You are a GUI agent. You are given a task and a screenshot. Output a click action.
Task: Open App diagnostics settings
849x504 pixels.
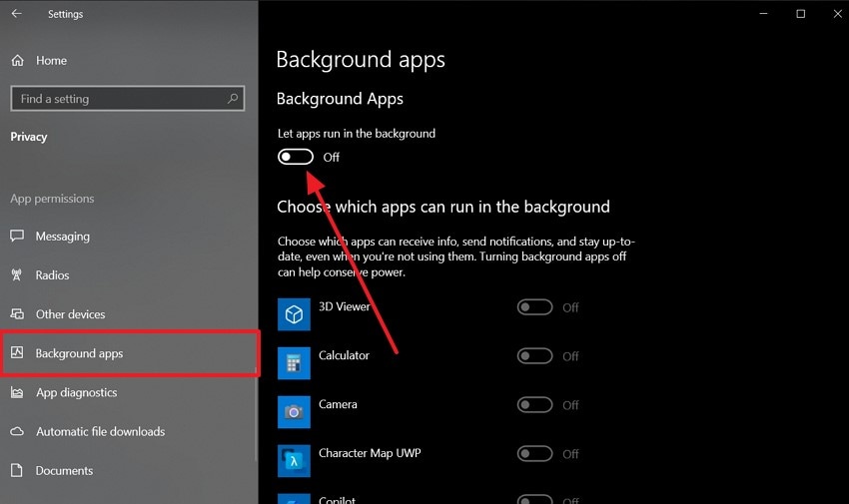tap(76, 393)
